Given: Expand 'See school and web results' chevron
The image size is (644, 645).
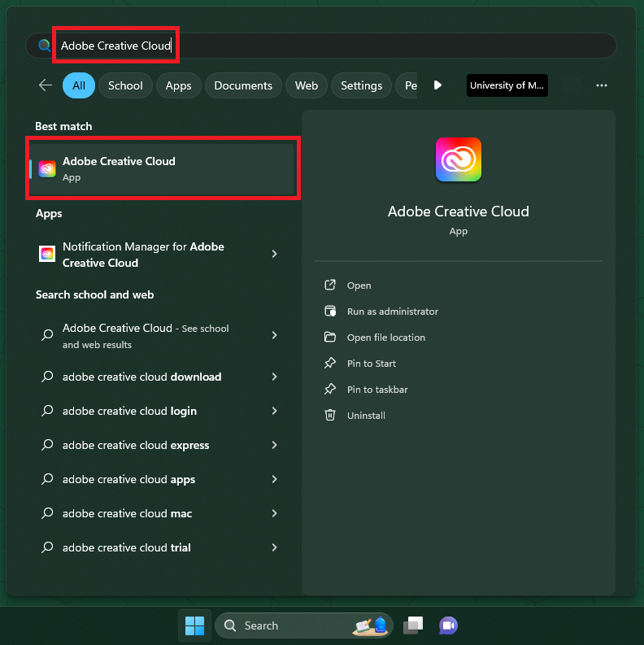Looking at the screenshot, I should pyautogui.click(x=275, y=335).
